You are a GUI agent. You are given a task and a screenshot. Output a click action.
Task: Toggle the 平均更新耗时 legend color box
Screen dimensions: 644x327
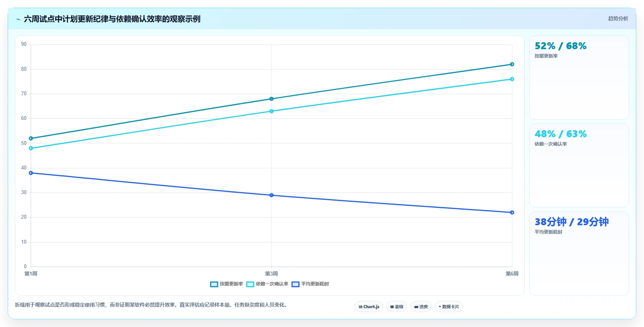point(296,284)
